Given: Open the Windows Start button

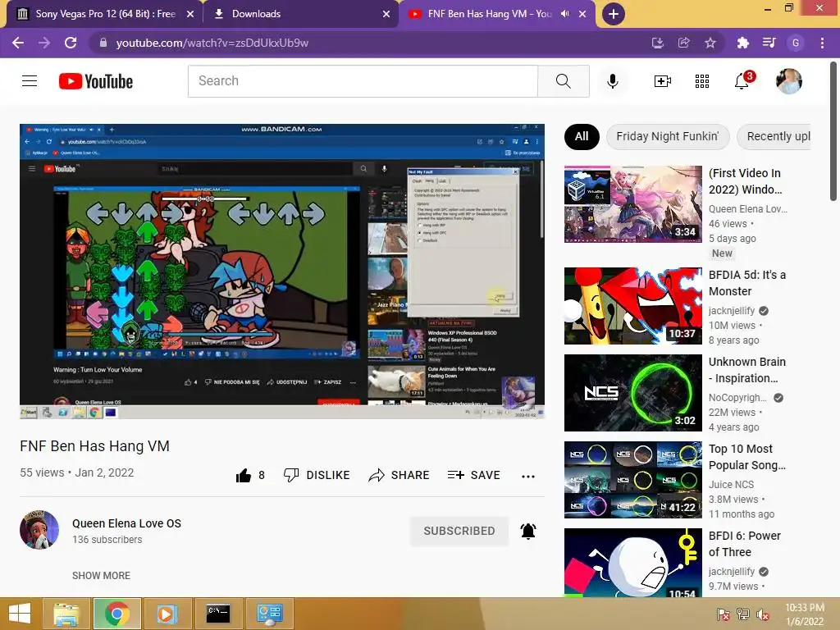Looking at the screenshot, I should click(x=20, y=614).
